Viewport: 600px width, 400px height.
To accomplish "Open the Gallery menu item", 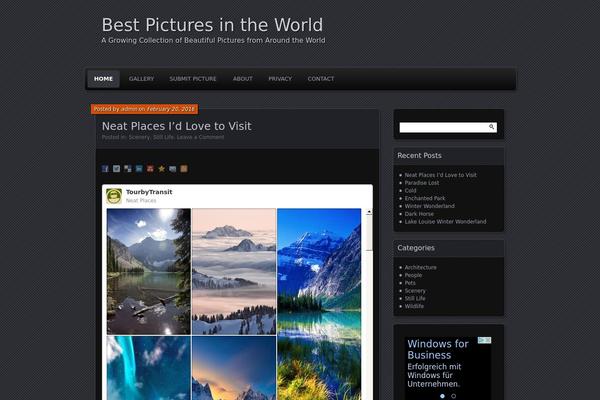I will [141, 79].
